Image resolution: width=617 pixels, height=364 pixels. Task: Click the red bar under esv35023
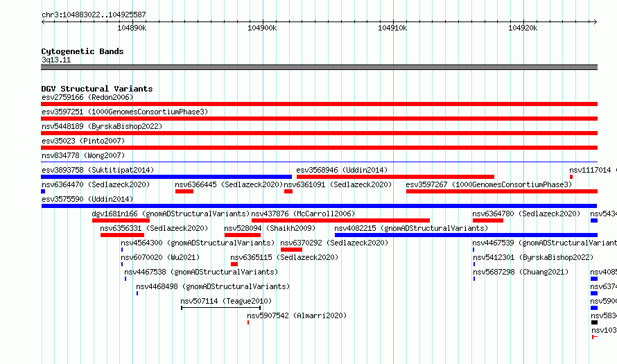[x=319, y=148]
